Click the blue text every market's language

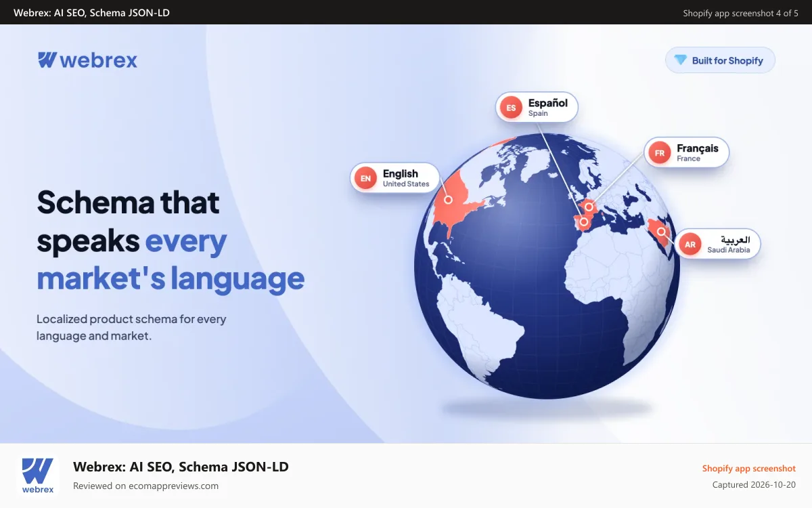point(171,260)
